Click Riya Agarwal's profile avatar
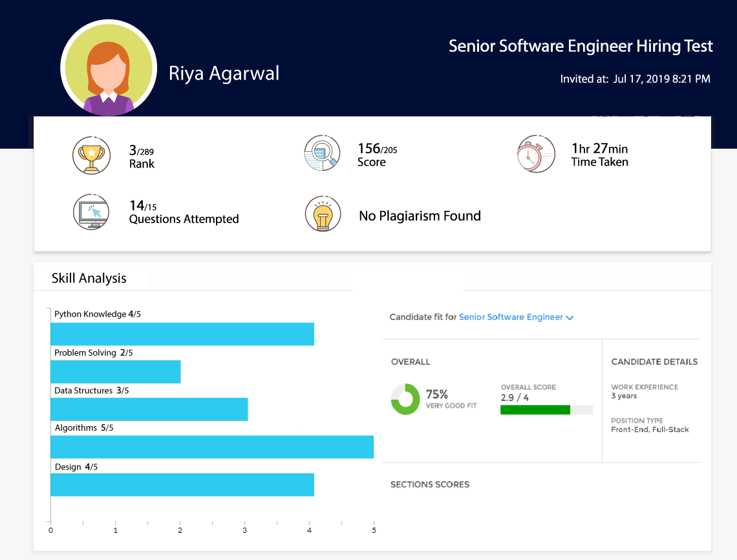 coord(109,70)
